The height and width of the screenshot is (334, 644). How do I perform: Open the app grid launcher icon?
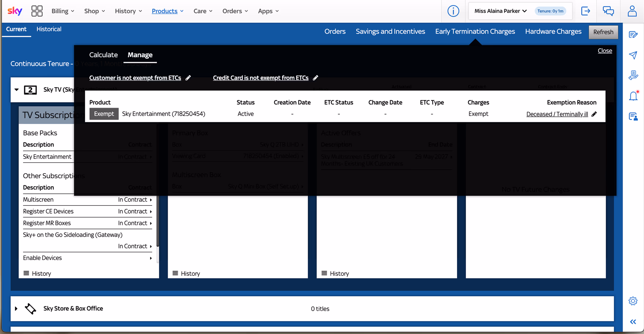pyautogui.click(x=37, y=11)
